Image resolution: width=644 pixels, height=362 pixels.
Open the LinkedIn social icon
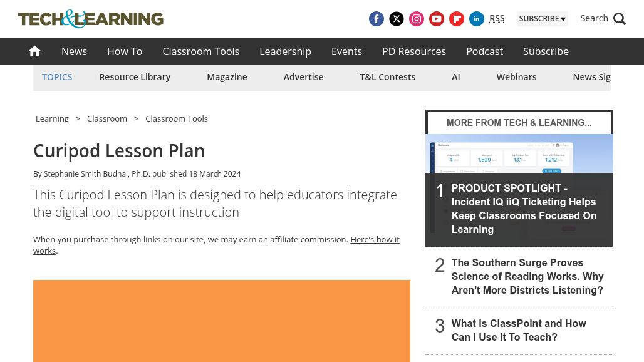(477, 19)
